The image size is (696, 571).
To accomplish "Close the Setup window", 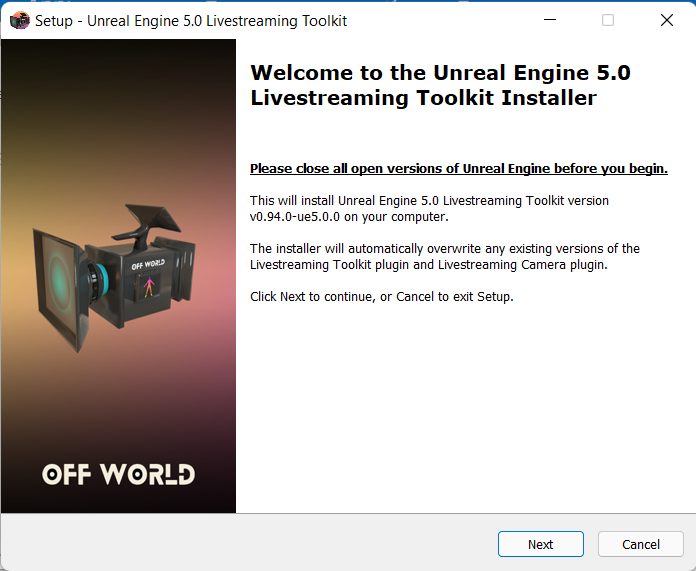I will pyautogui.click(x=667, y=20).
